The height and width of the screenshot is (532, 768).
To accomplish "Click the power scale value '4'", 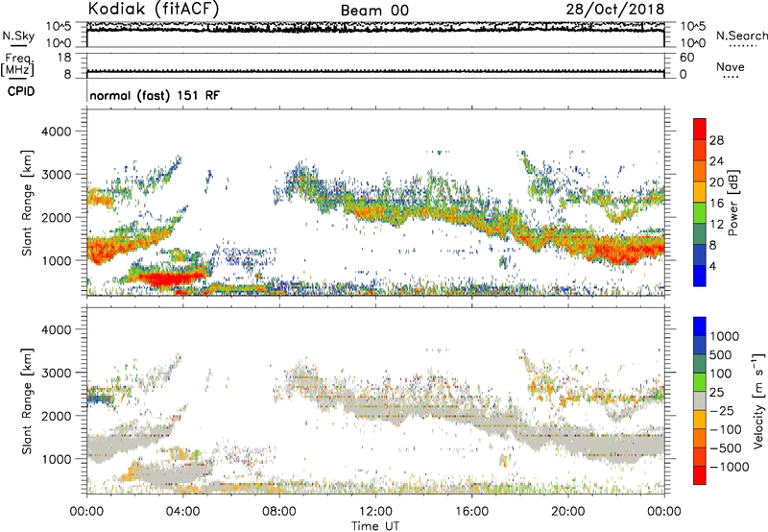I will point(712,266).
